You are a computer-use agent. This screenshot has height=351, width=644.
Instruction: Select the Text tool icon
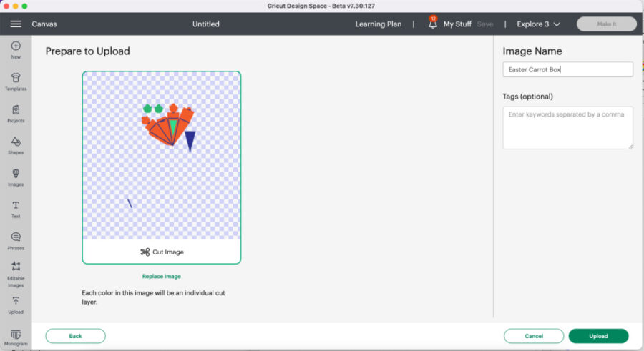coord(16,206)
